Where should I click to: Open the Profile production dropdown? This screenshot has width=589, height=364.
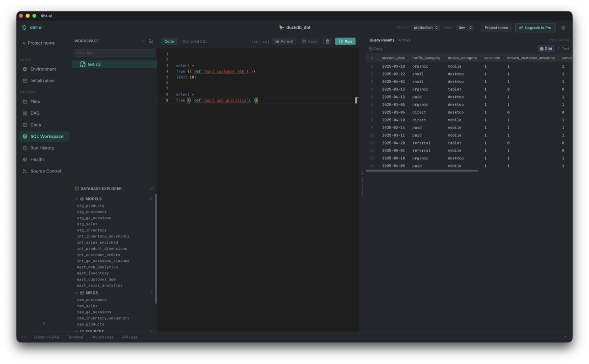[426, 27]
